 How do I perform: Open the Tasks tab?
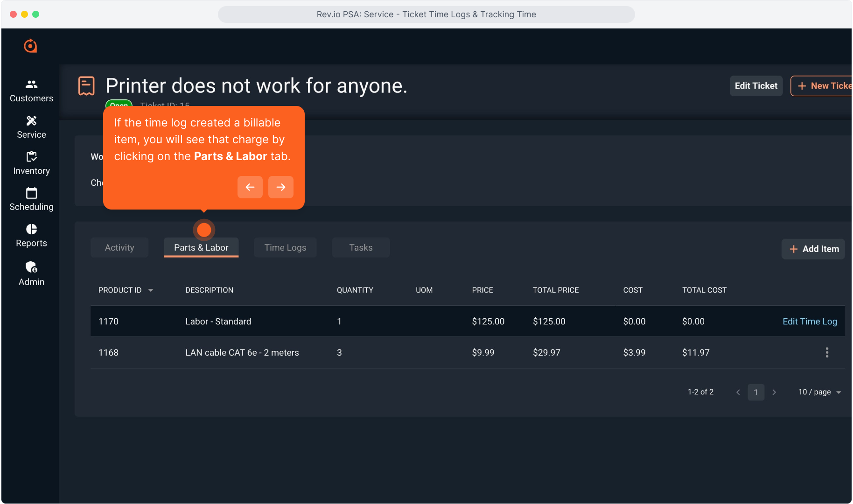pos(361,248)
